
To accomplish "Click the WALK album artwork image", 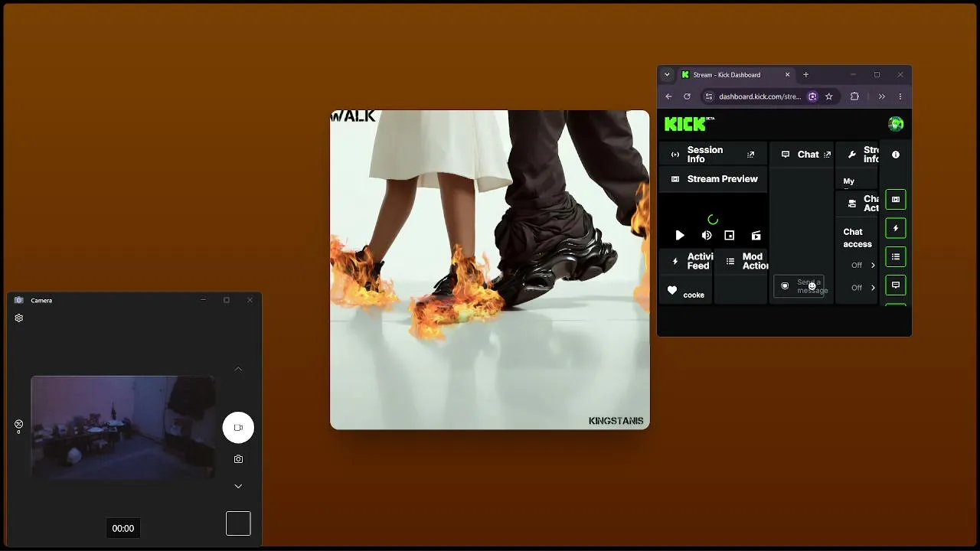I will tap(490, 269).
